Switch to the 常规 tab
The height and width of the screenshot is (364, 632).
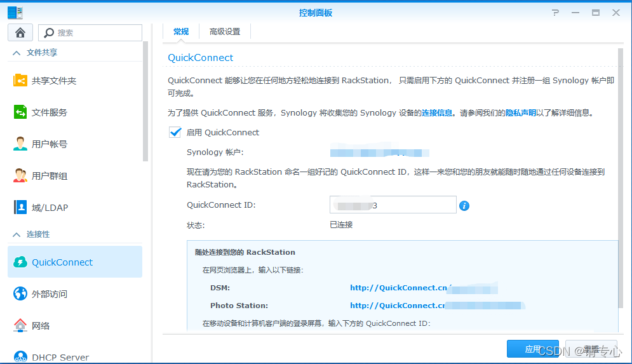[x=181, y=31]
